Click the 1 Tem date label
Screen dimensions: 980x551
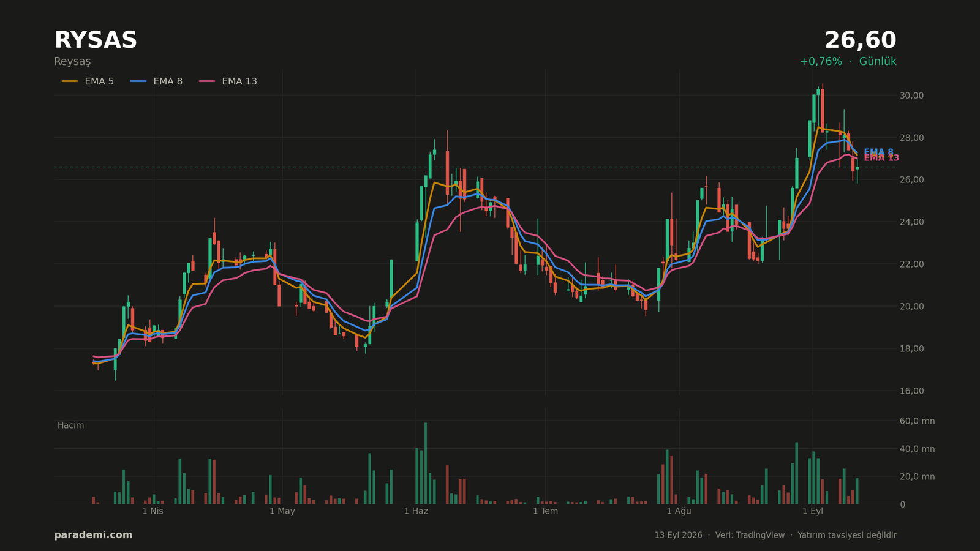(545, 511)
